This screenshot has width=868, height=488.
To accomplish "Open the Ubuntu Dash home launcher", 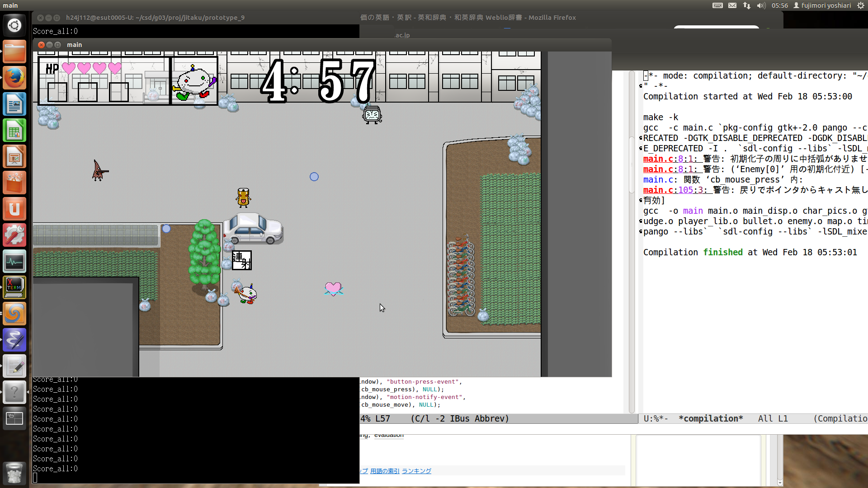I will [14, 25].
